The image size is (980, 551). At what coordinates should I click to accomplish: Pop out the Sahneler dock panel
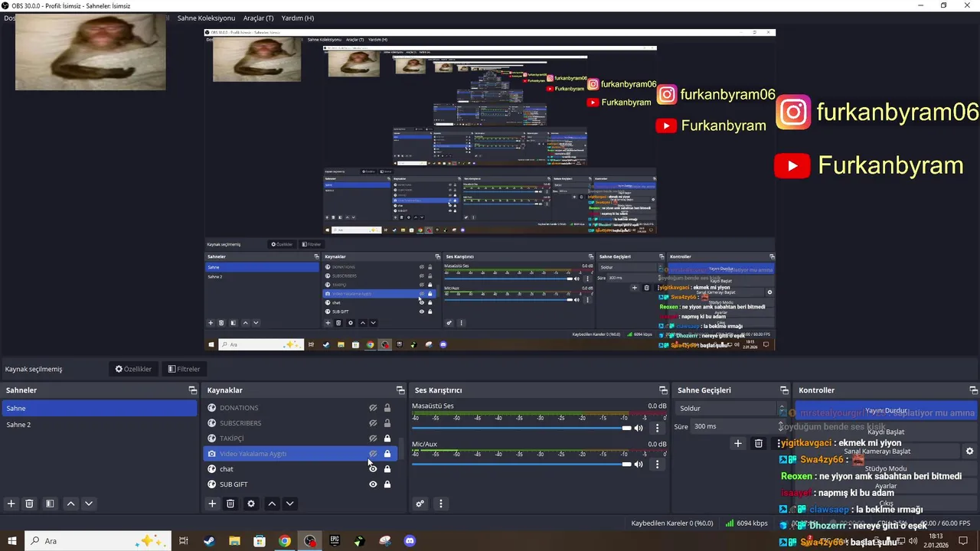click(x=192, y=390)
